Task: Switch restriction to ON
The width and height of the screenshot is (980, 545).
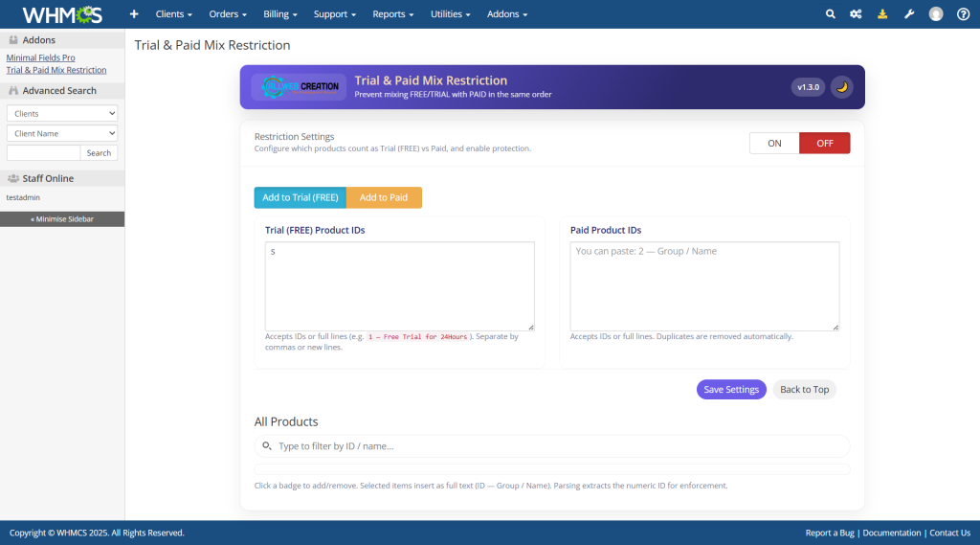Action: point(774,143)
